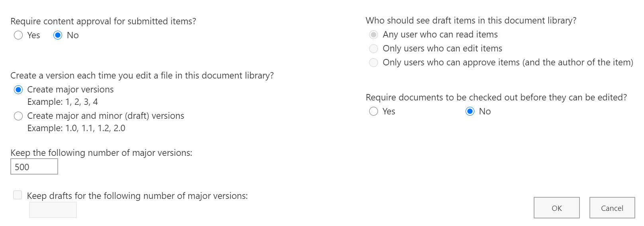Select No for requiring document check out
The image size is (644, 226).
[x=470, y=111]
